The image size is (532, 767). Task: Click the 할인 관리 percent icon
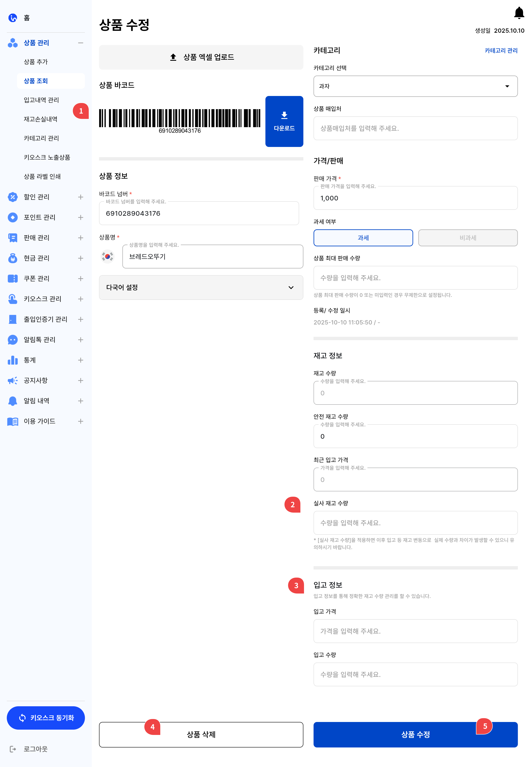pos(13,197)
